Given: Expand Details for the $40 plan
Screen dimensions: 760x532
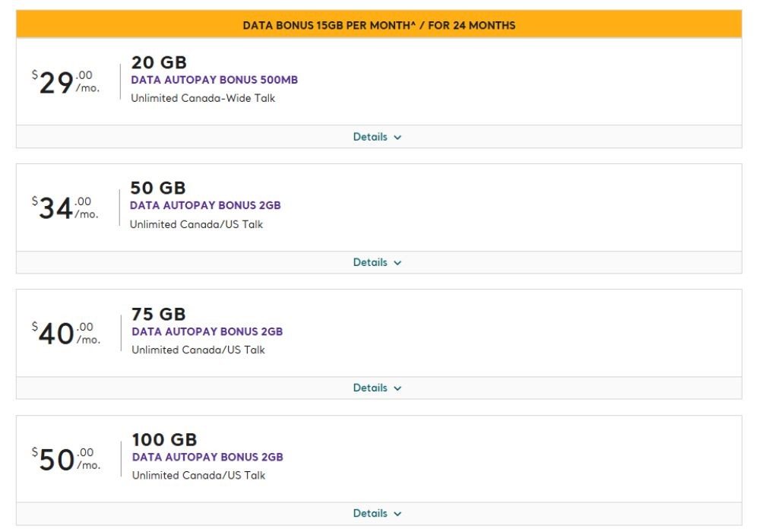Looking at the screenshot, I should pos(377,388).
